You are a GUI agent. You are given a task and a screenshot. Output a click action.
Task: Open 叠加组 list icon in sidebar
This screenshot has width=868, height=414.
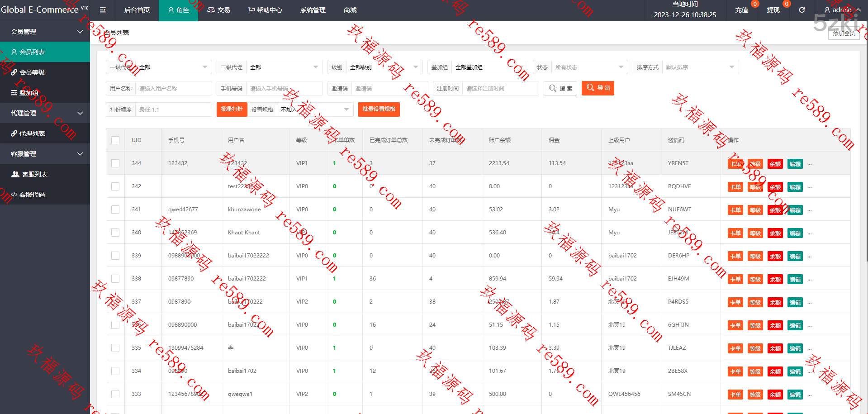pos(14,93)
